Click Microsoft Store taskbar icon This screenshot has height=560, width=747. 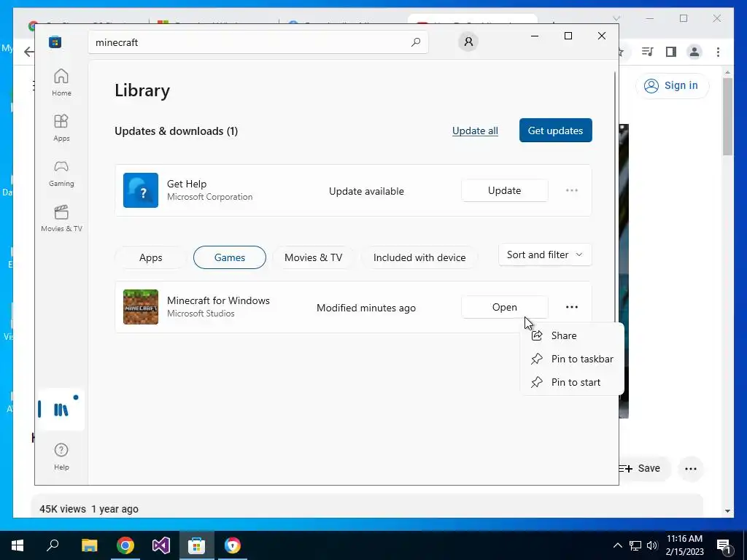click(197, 545)
